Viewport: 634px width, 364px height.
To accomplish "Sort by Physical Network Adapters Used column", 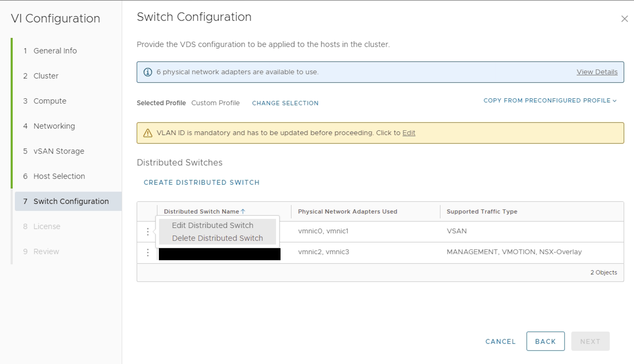I will coord(347,212).
